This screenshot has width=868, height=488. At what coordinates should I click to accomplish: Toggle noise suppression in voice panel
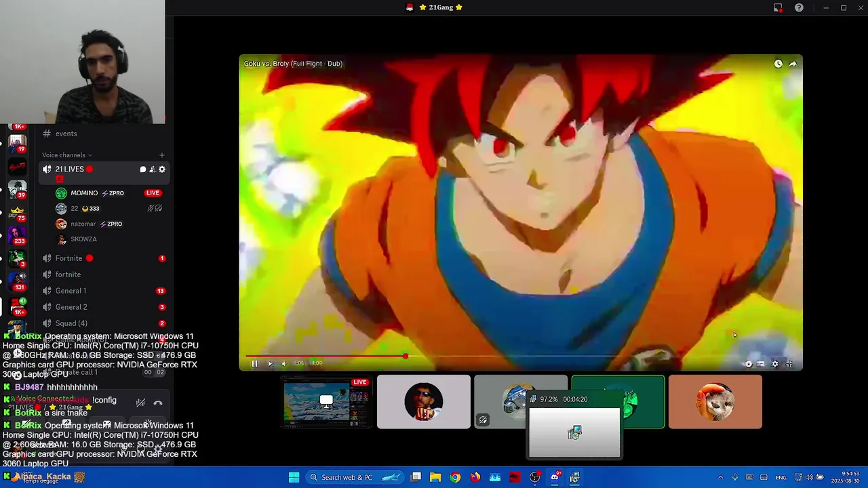tap(140, 403)
